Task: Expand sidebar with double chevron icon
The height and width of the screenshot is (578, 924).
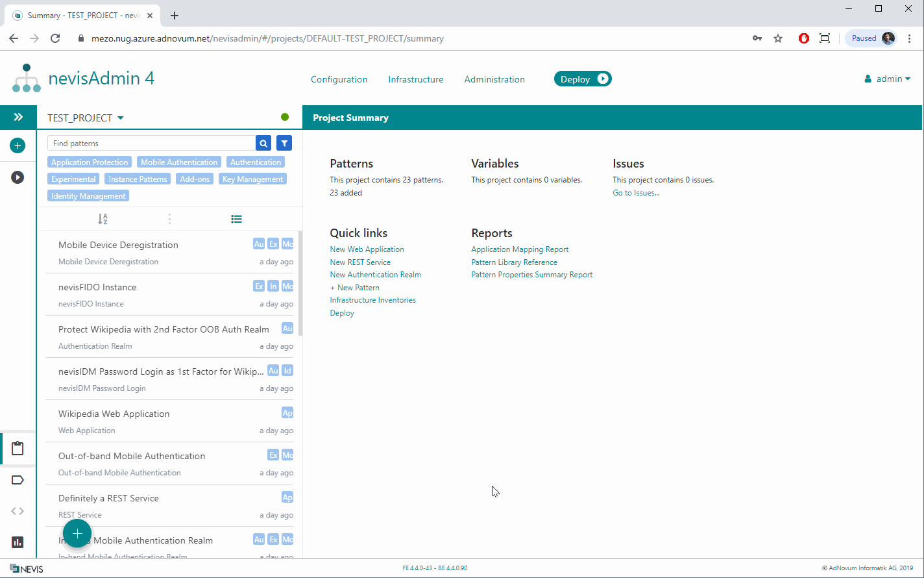Action: (x=18, y=117)
